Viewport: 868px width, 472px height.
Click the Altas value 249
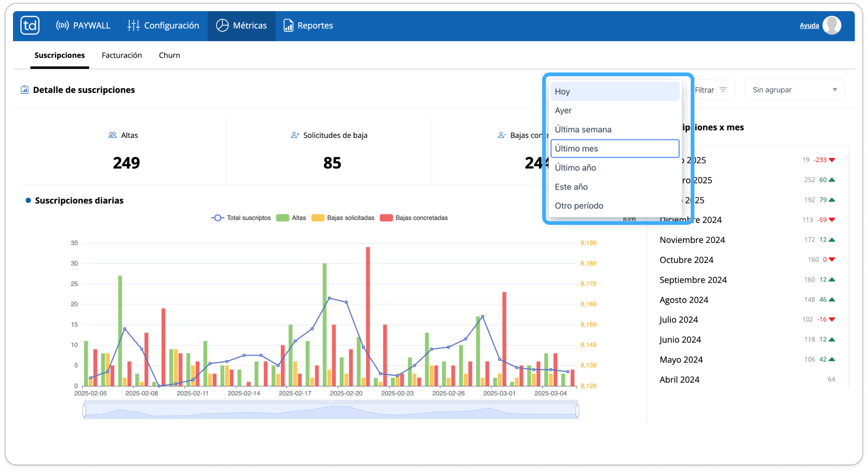coord(126,163)
